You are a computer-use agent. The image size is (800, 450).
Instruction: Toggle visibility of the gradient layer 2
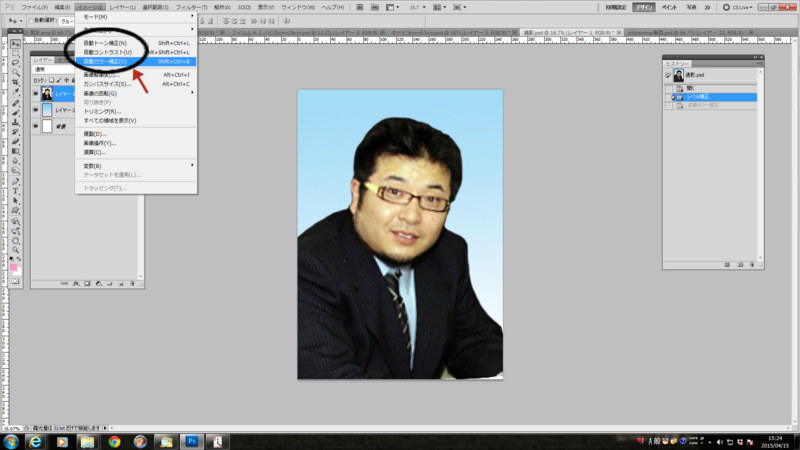36,110
